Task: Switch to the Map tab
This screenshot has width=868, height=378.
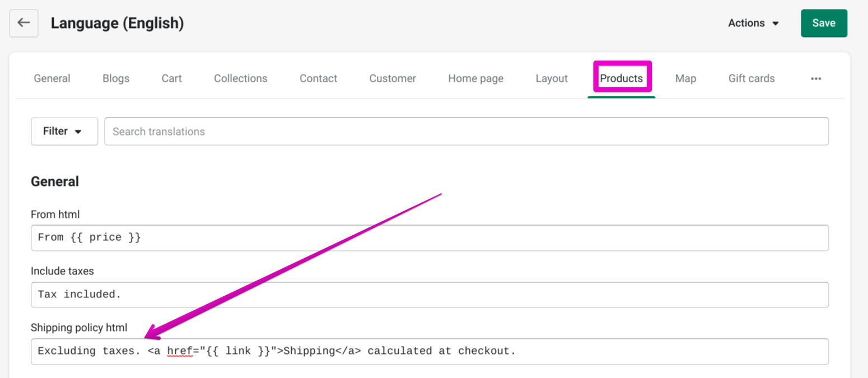Action: tap(685, 78)
